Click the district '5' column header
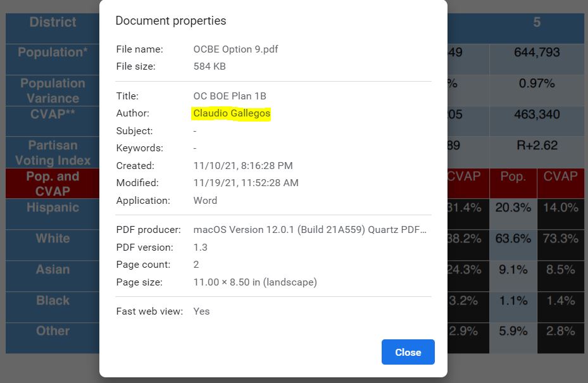 point(537,22)
